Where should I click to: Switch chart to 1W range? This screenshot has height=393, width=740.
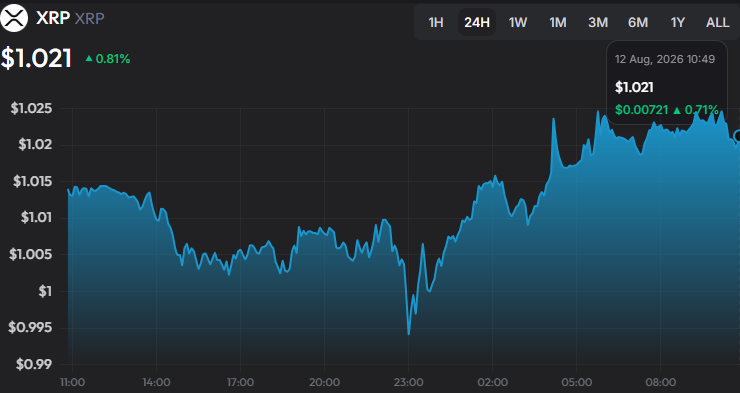(518, 22)
